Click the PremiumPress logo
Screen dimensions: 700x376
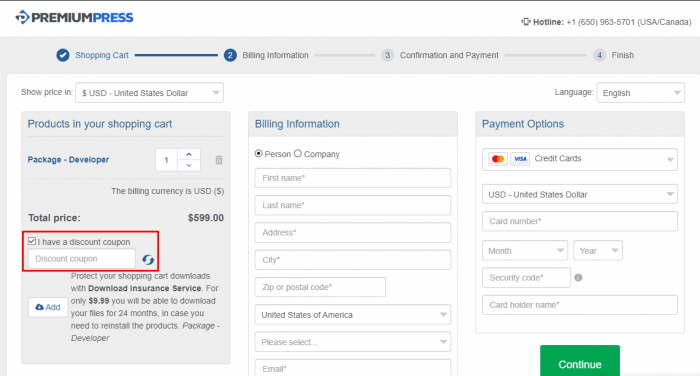[x=74, y=17]
